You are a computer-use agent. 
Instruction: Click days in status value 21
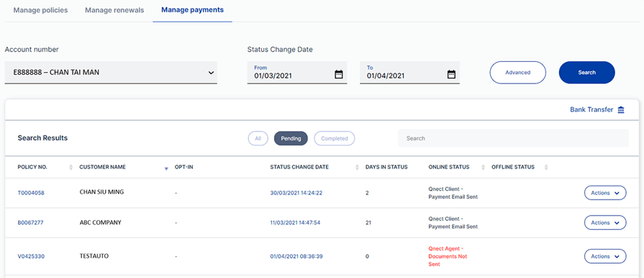click(x=368, y=223)
